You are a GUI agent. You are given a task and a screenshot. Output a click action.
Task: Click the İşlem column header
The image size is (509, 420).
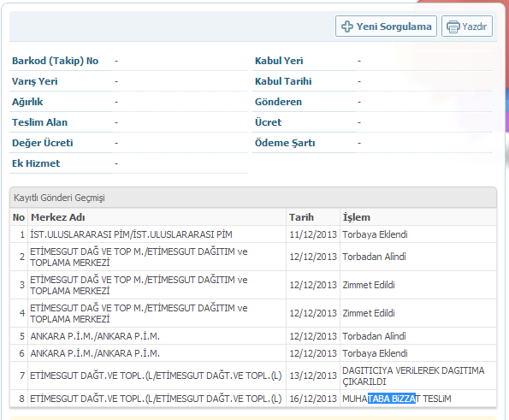[x=357, y=217]
